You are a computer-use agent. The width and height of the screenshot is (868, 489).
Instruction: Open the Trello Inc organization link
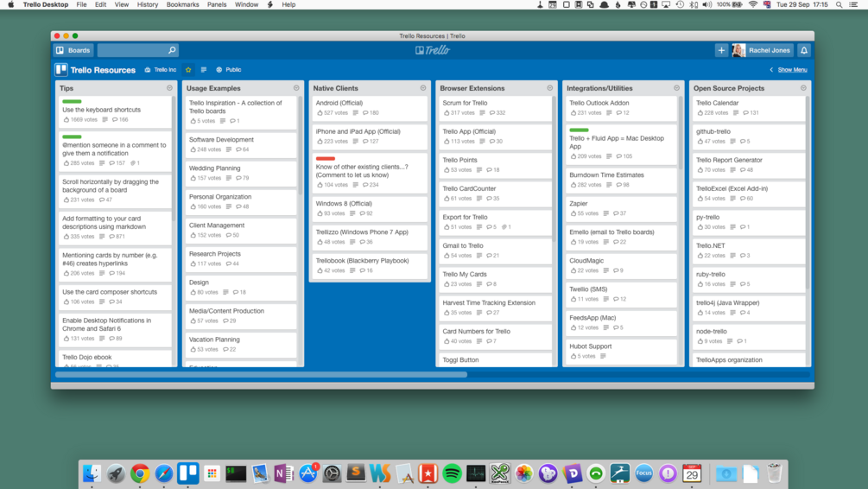click(161, 70)
